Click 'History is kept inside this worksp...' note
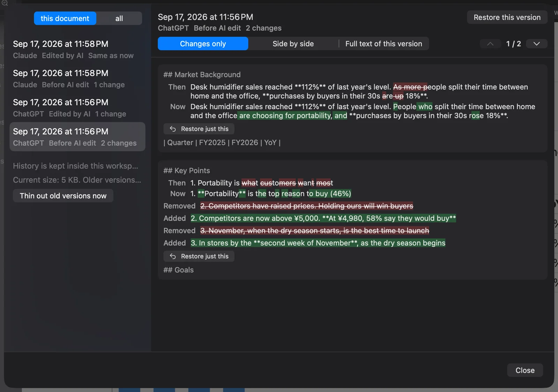The height and width of the screenshot is (392, 558). [76, 166]
